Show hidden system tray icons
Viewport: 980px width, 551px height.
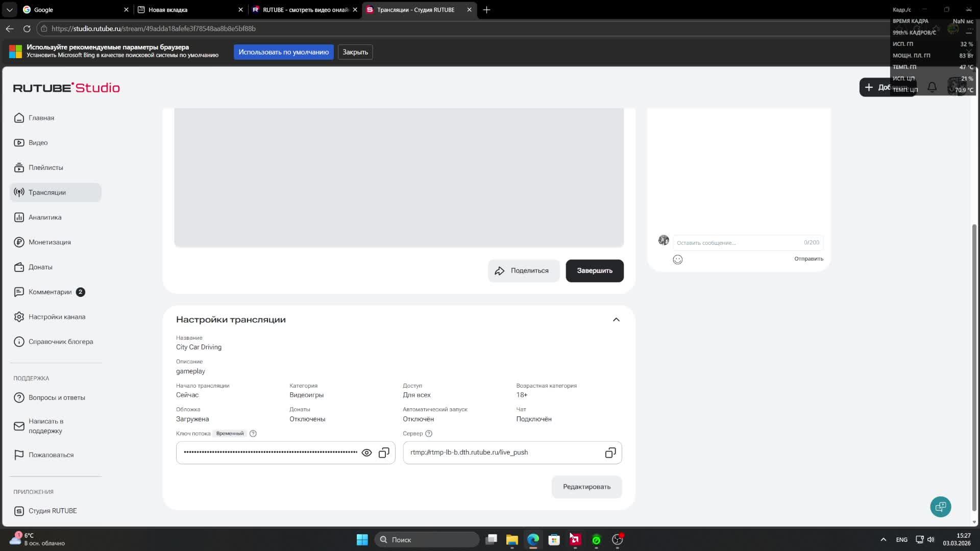click(883, 540)
